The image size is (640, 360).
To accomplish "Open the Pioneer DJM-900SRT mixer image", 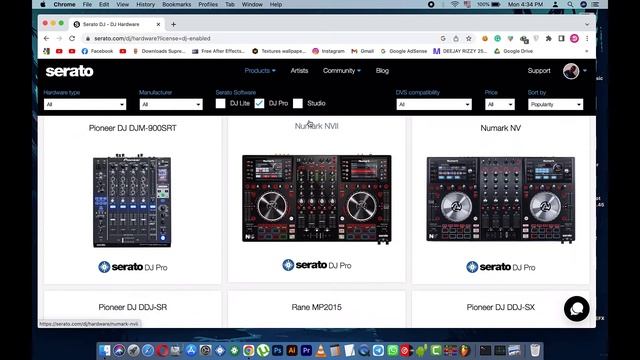I will [x=132, y=201].
